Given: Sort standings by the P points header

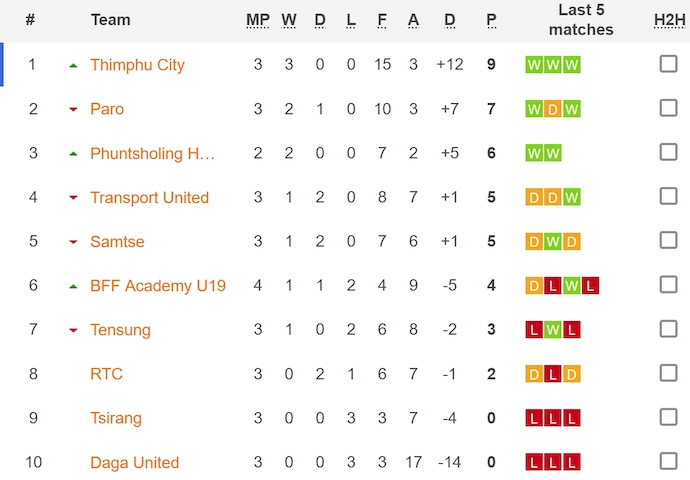Looking at the screenshot, I should (491, 20).
